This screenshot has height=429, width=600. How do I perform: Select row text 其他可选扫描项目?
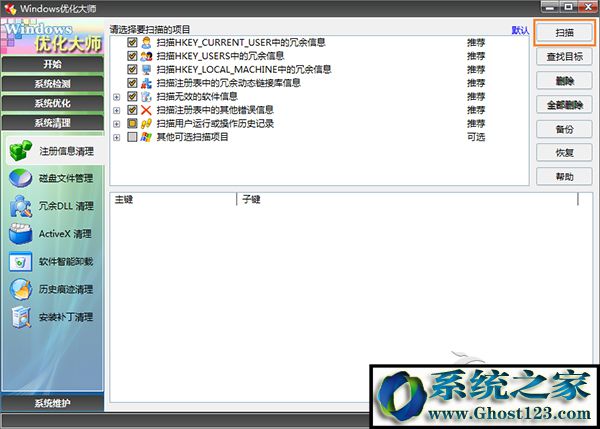point(192,137)
